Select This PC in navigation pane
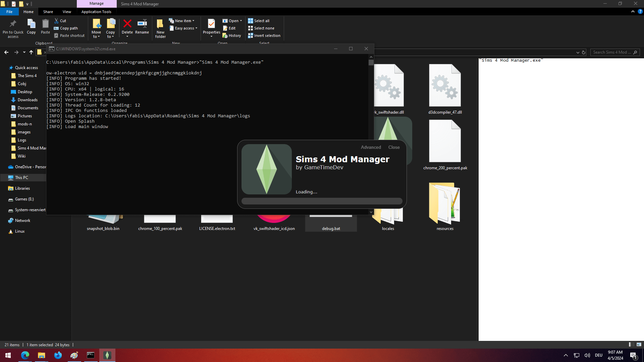 pos(21,178)
